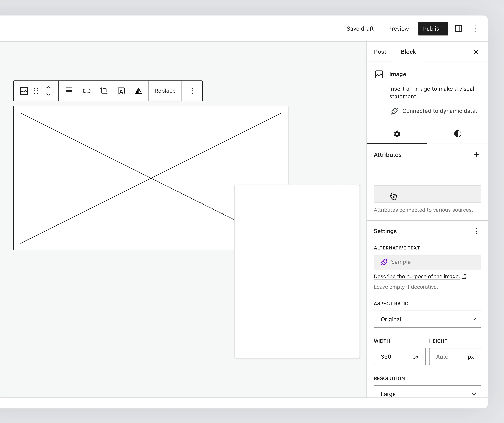The width and height of the screenshot is (504, 423).
Task: Open block options three-dot menu
Action: tap(192, 91)
